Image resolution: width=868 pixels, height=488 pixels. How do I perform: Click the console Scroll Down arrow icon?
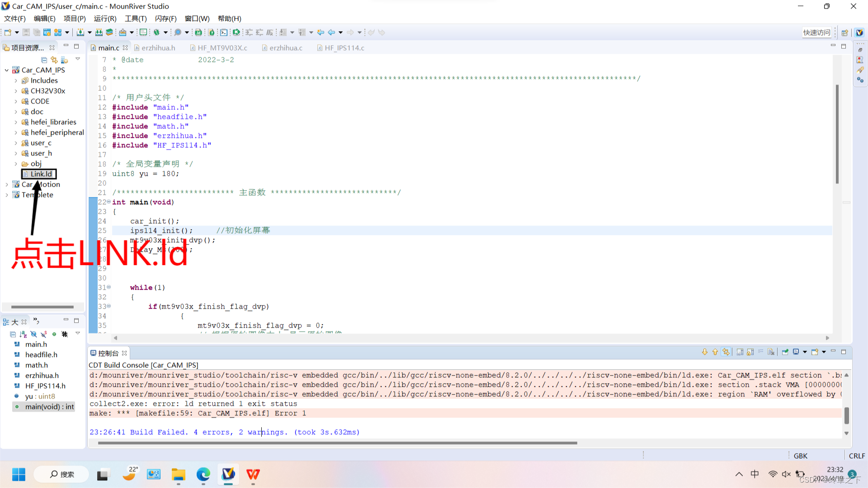704,352
